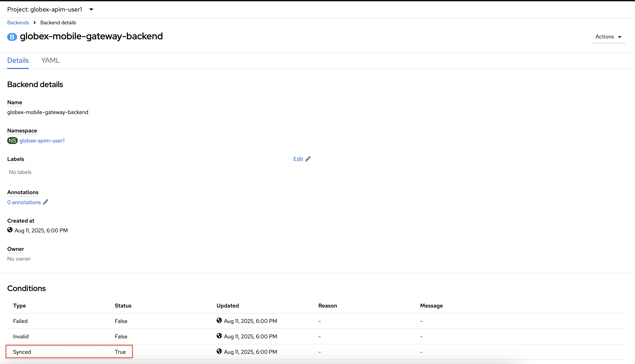The height and width of the screenshot is (364, 635).
Task: Click globe icon in Invalid condition row
Action: tap(219, 336)
